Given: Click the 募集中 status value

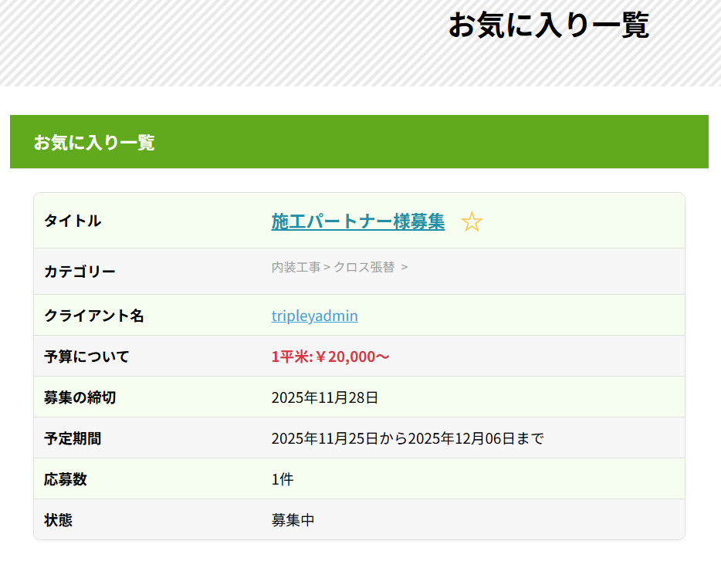Looking at the screenshot, I should coord(293,520).
